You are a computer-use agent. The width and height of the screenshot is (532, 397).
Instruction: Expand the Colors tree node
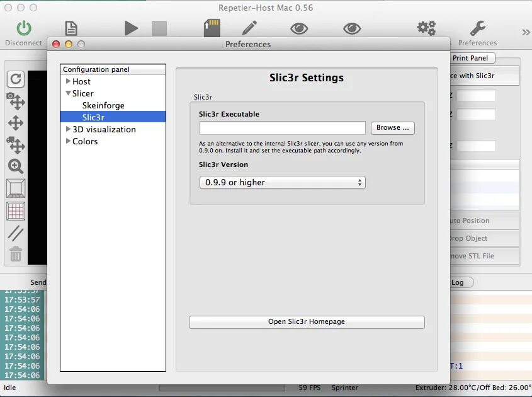coord(68,141)
